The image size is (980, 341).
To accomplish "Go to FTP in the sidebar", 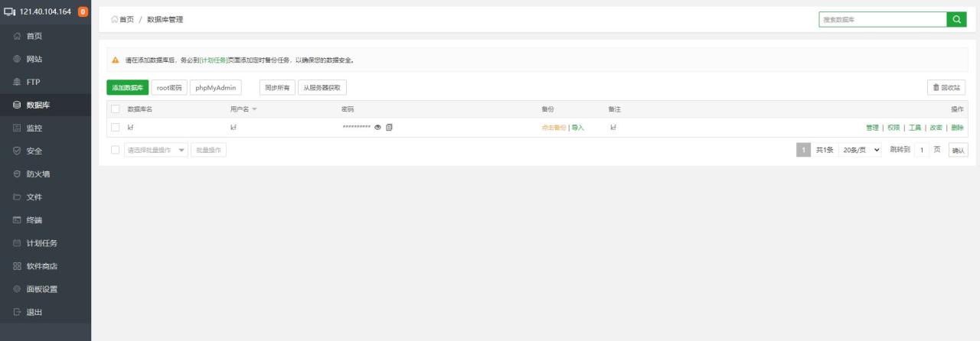I will (45, 82).
